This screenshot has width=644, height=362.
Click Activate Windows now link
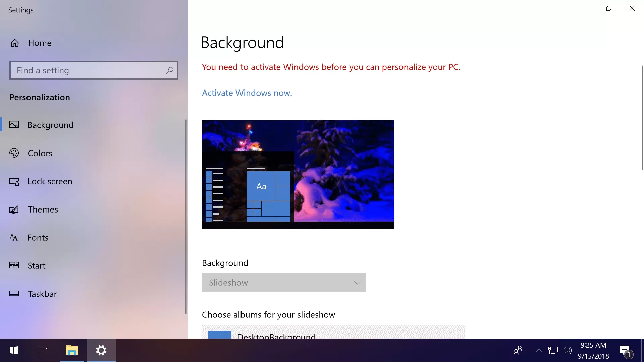click(x=247, y=93)
